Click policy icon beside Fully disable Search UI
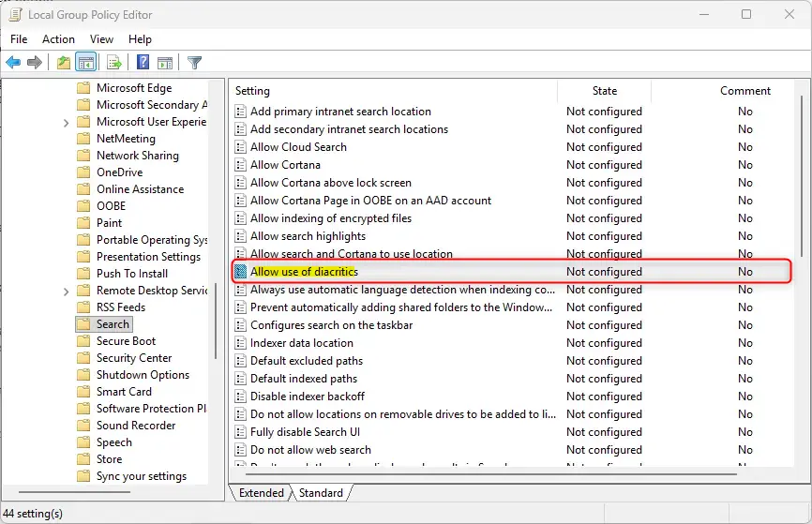This screenshot has height=524, width=812. [240, 432]
